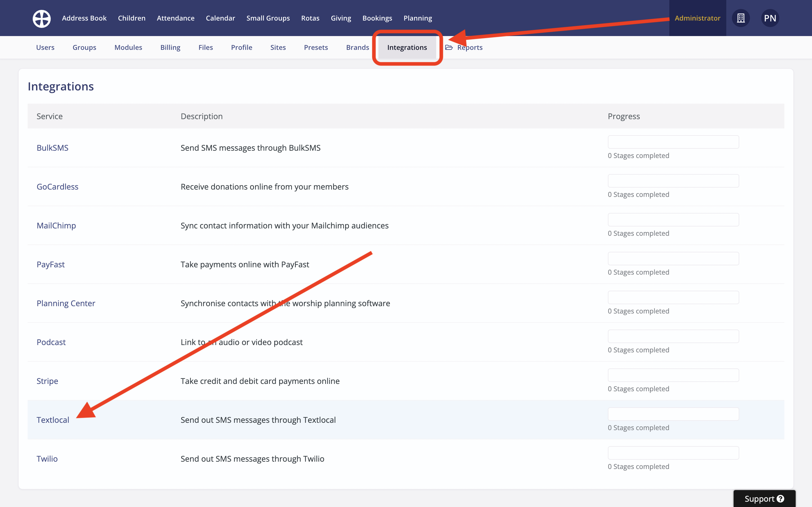Open the GoCardless integration

tap(58, 186)
